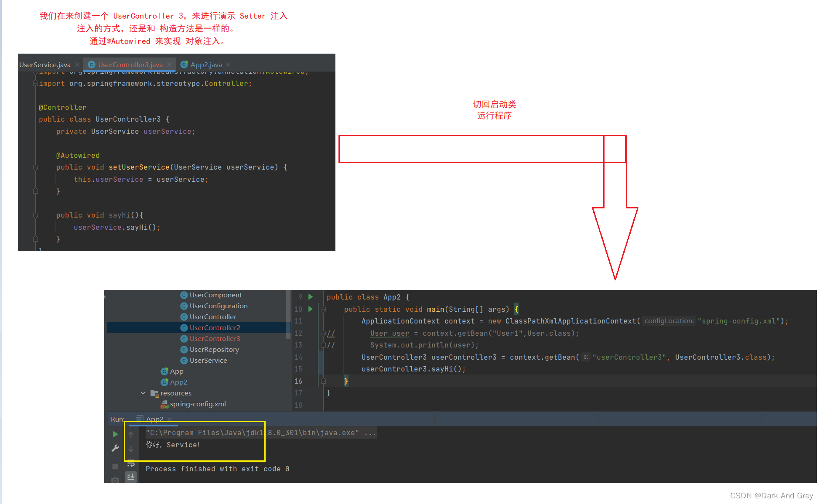Screen dimensions: 820x504
Task: Select UserController class in project tree
Action: (213, 317)
